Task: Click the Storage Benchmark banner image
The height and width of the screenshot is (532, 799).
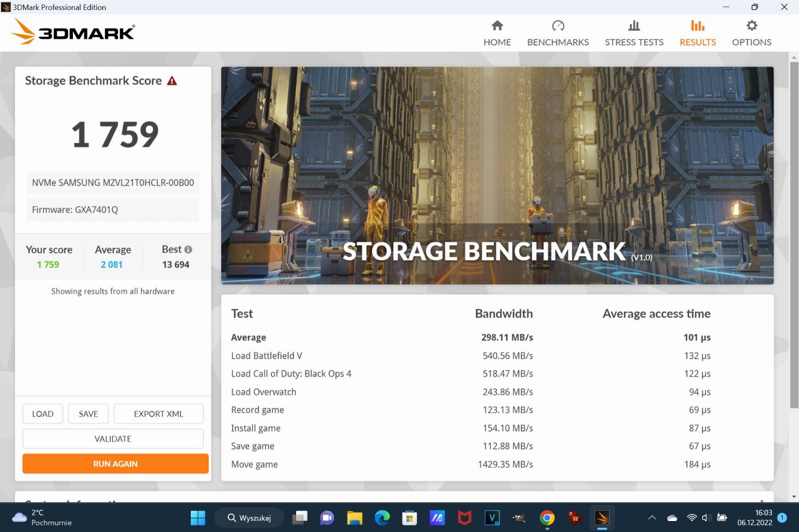Action: [497, 176]
